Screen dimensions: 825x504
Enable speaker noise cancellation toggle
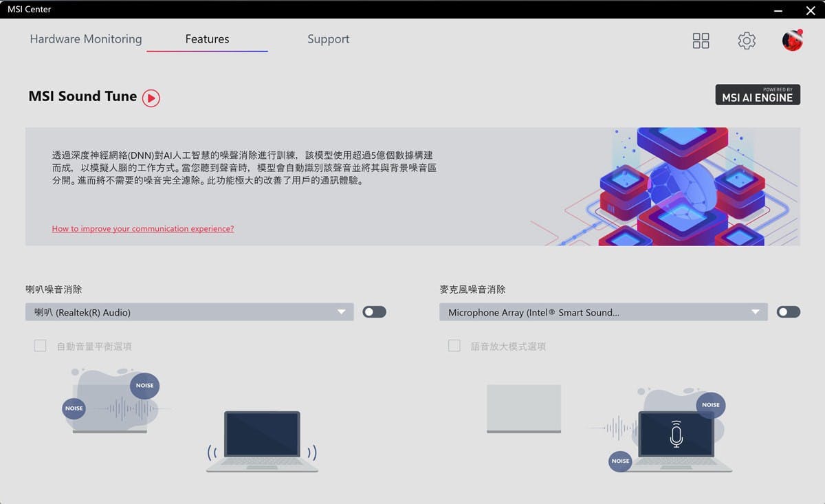pos(375,312)
